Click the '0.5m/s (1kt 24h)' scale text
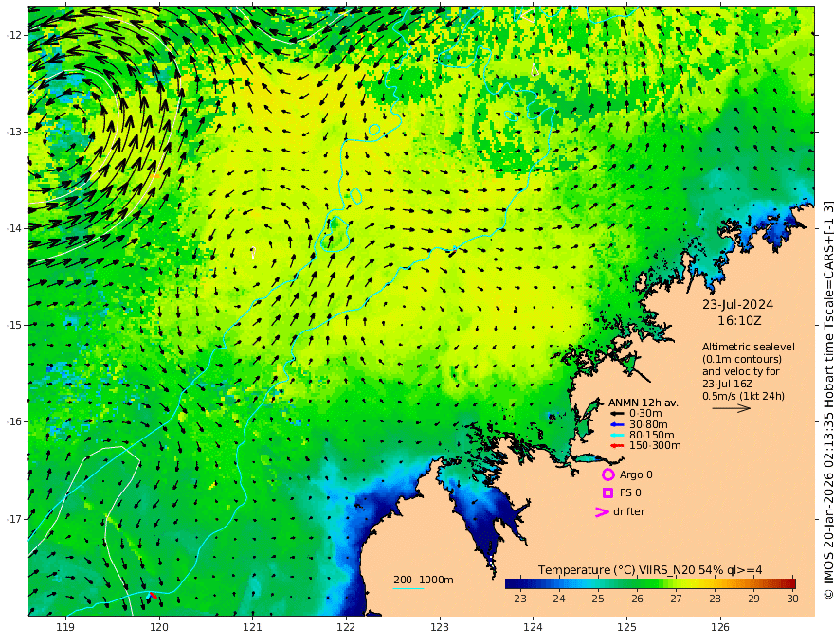The image size is (834, 644). (743, 397)
